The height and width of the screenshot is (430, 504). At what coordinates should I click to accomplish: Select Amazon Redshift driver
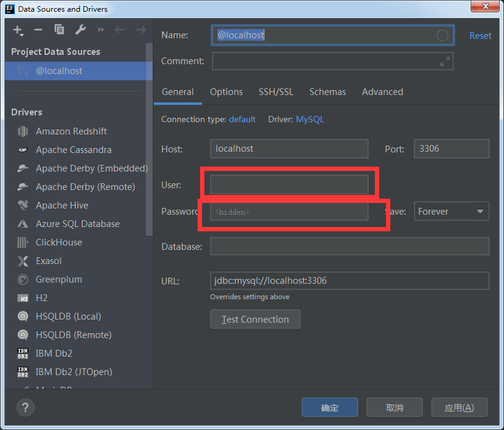coord(72,131)
